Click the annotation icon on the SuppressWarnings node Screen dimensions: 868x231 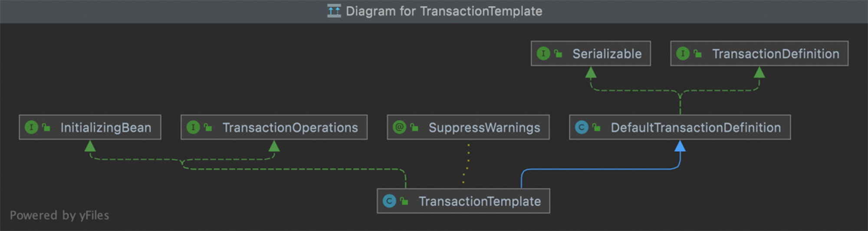click(x=399, y=128)
